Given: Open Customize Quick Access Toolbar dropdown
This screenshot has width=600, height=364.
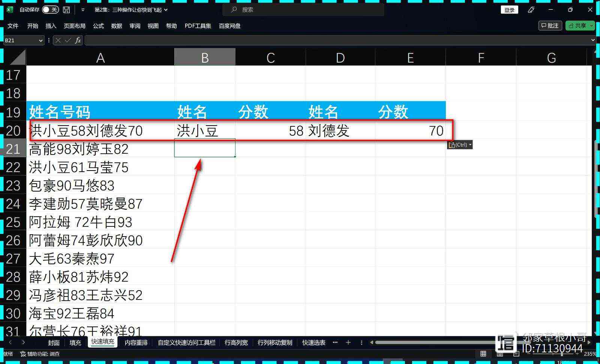Looking at the screenshot, I should tap(83, 10).
